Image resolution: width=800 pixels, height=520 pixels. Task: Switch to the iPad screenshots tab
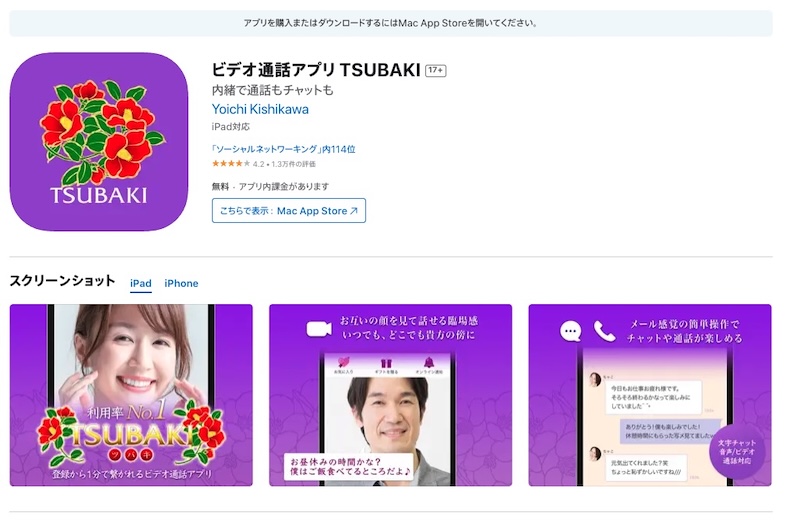[x=141, y=283]
